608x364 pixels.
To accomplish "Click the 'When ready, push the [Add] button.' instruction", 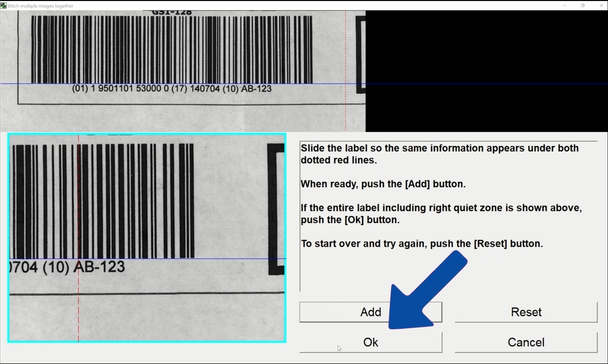I will pyautogui.click(x=383, y=184).
